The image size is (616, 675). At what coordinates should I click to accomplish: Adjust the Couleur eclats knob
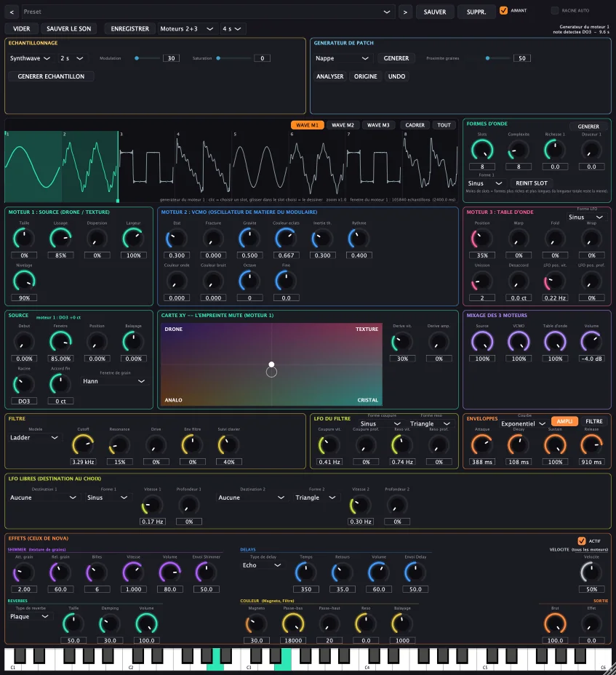286,239
